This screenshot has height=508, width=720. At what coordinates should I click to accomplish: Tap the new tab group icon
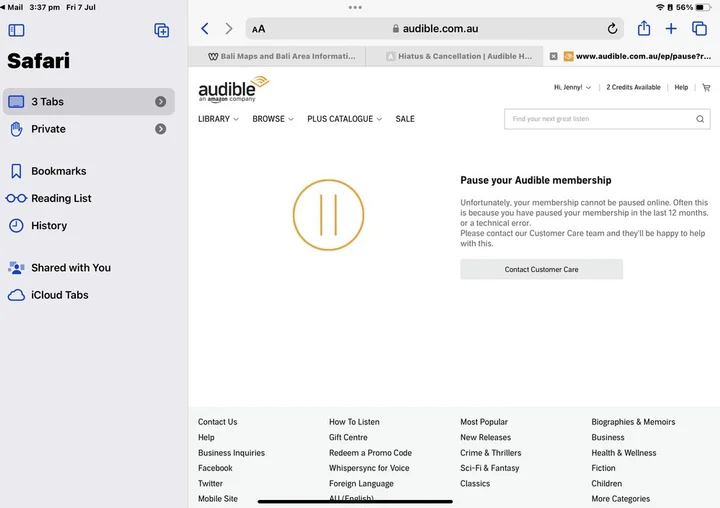coord(161,30)
